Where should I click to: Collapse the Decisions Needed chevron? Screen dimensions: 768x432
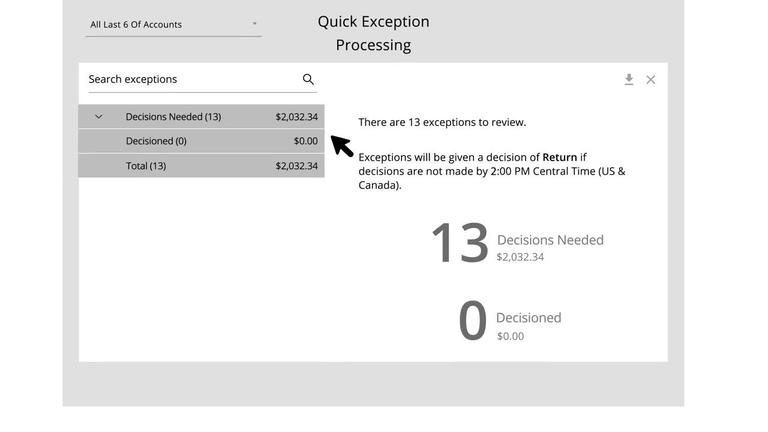point(98,117)
